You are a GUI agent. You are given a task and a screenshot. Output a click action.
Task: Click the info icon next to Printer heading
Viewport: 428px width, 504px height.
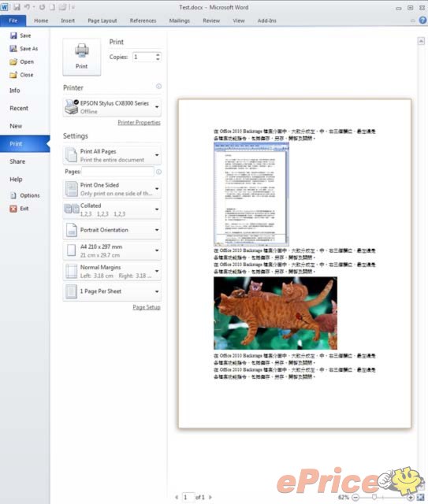[158, 86]
